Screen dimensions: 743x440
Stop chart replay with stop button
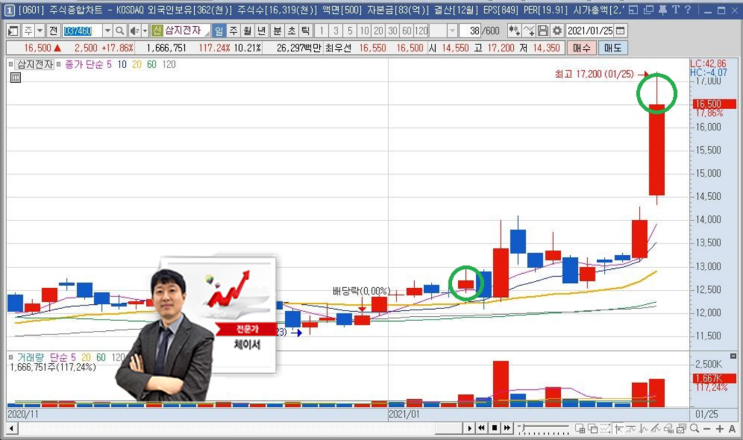tap(494, 428)
